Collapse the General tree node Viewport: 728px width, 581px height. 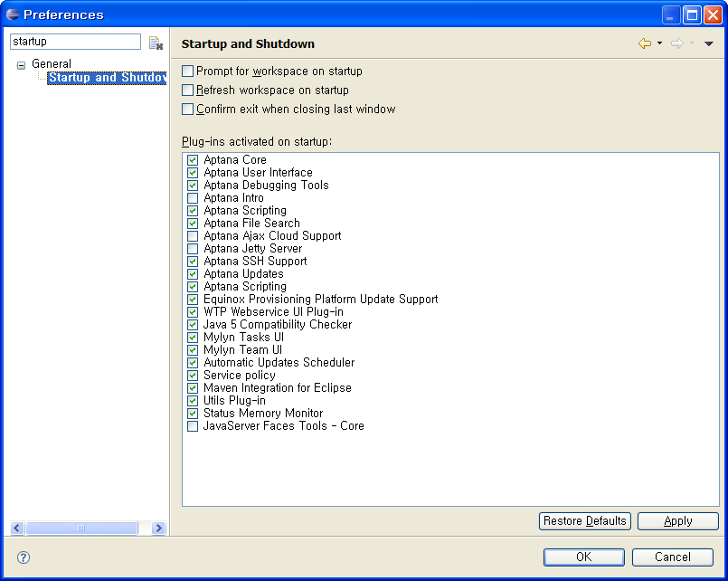[x=21, y=65]
